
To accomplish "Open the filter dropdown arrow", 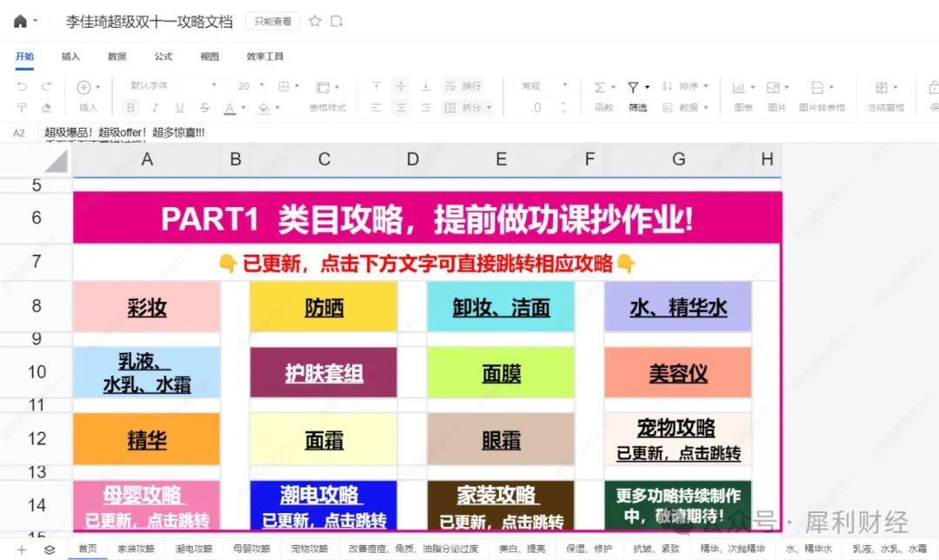I will point(648,88).
